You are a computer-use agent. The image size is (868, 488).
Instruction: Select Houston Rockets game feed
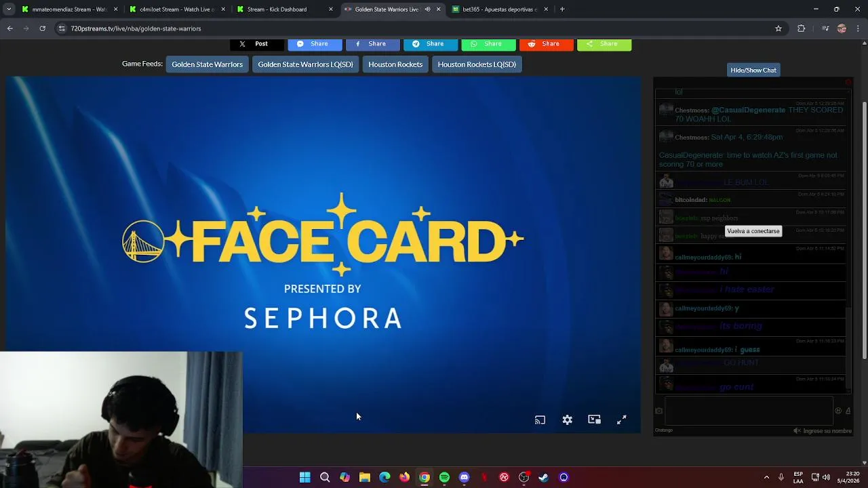(x=395, y=64)
